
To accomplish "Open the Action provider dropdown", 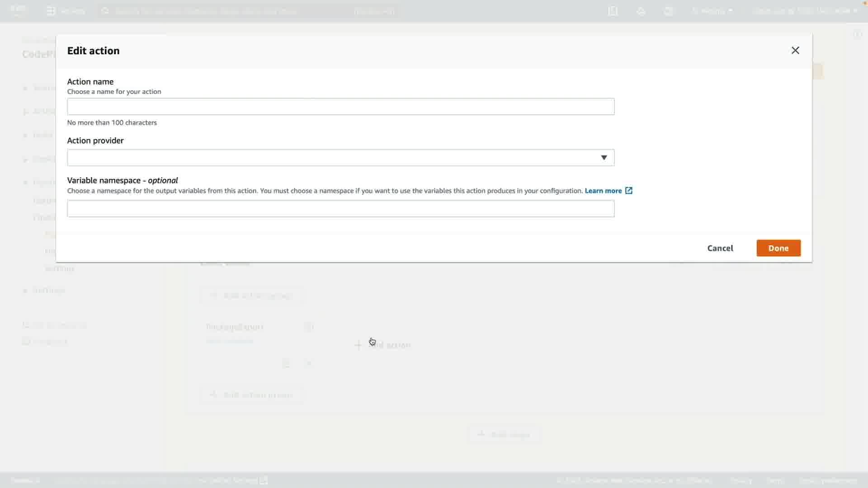I will (x=340, y=158).
